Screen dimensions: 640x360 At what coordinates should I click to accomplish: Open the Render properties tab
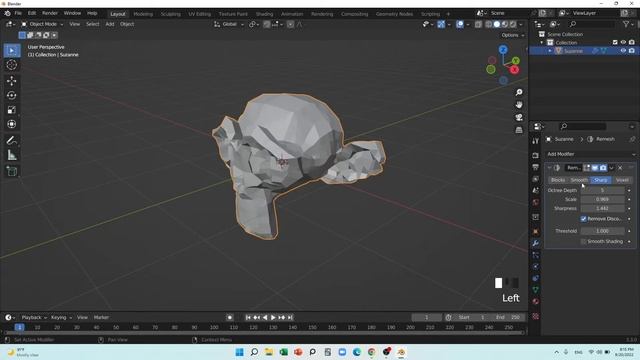click(x=536, y=156)
